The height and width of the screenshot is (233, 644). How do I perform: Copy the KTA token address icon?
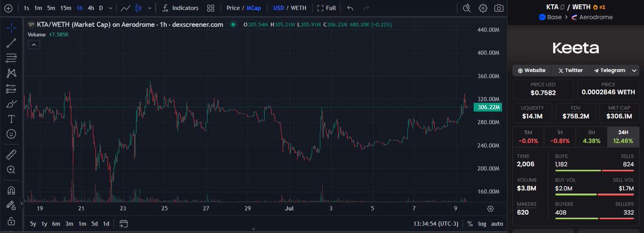(x=562, y=6)
